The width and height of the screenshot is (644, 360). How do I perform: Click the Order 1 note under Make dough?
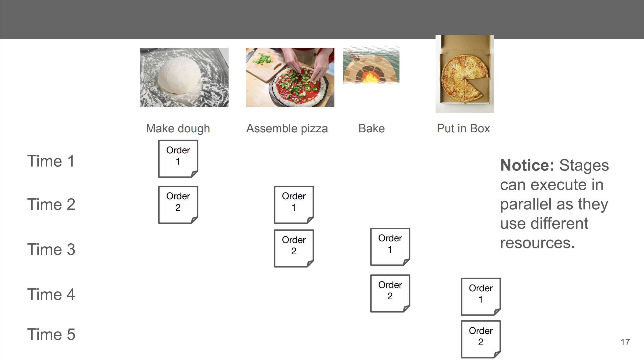178,159
